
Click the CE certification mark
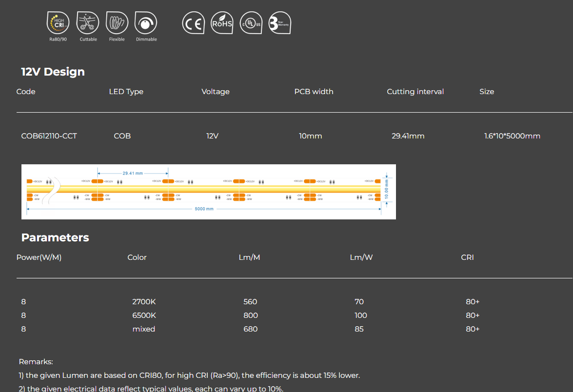pos(193,22)
